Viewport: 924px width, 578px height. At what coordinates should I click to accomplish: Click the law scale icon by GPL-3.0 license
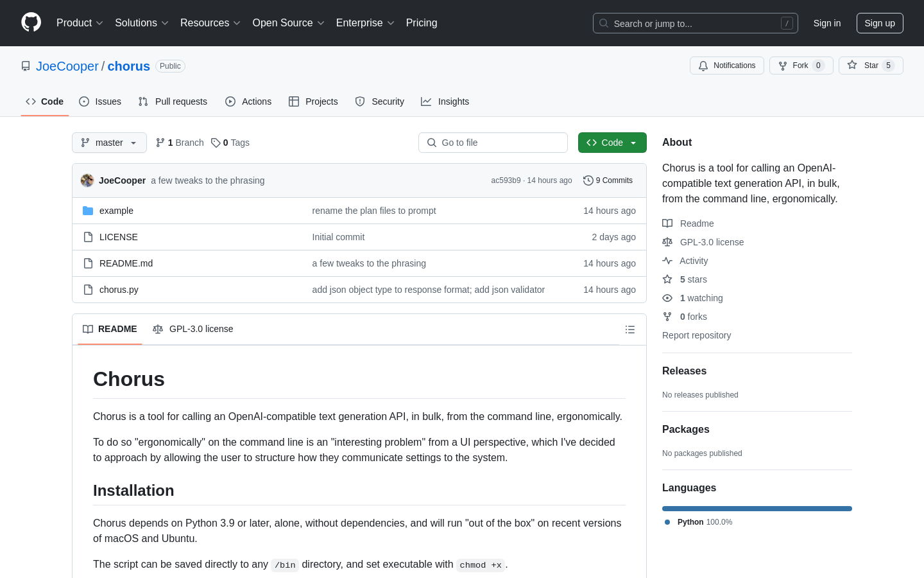pos(667,242)
